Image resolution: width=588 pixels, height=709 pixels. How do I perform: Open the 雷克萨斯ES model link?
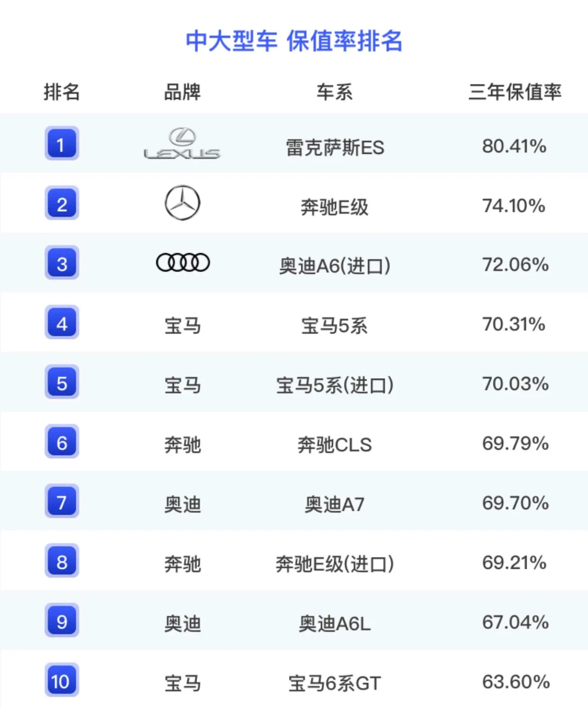[x=335, y=147]
